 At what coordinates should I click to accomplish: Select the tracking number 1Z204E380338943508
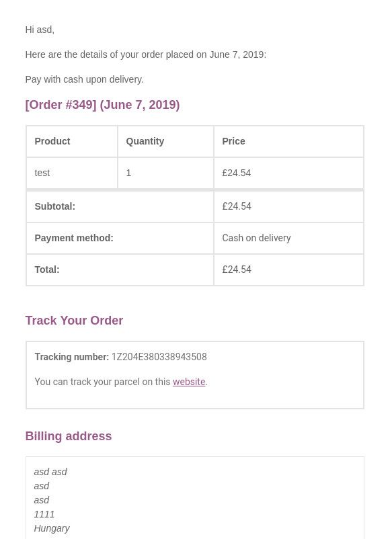click(159, 357)
